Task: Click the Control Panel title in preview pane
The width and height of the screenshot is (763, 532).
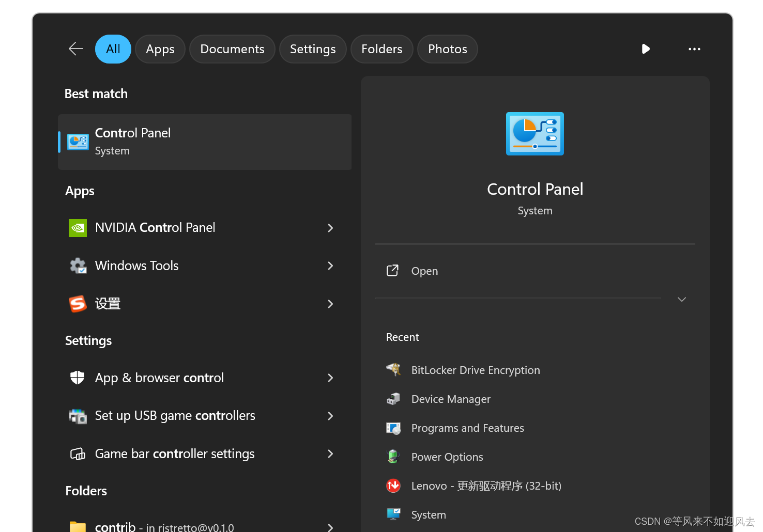Action: coord(535,189)
